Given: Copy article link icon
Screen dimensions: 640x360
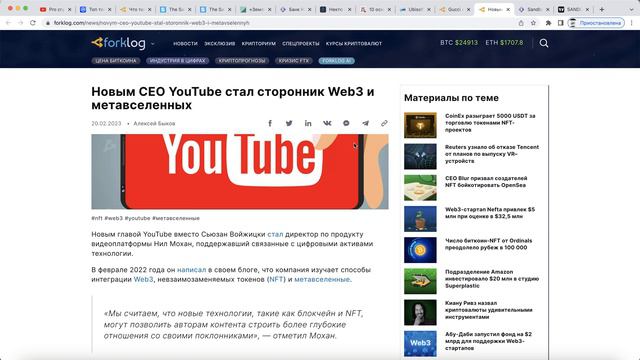Looking at the screenshot, I should [x=384, y=123].
